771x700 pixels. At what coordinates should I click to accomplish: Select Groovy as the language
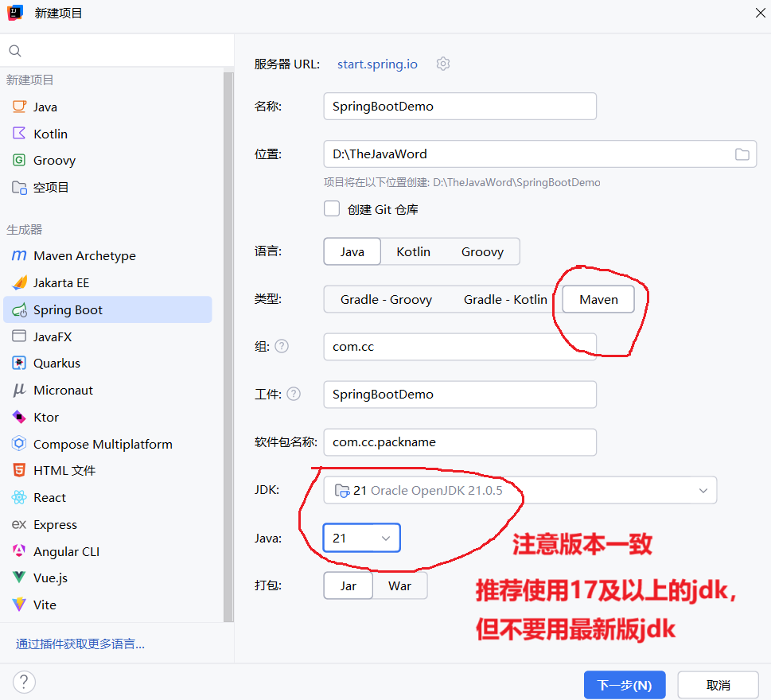482,251
